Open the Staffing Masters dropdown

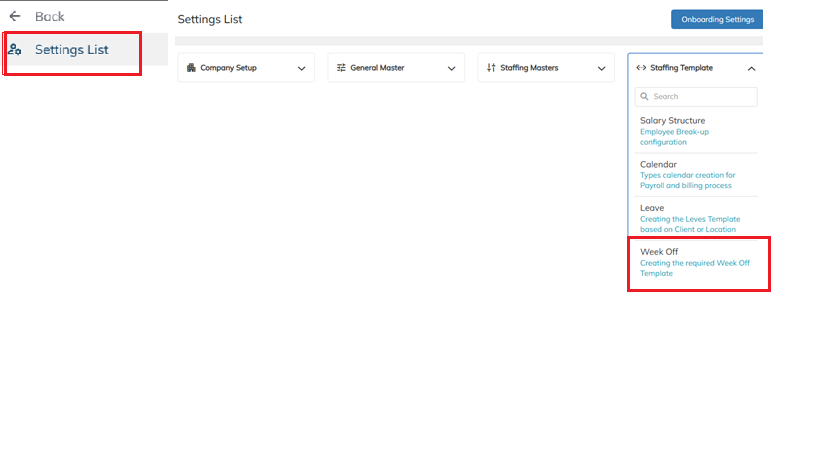click(546, 68)
